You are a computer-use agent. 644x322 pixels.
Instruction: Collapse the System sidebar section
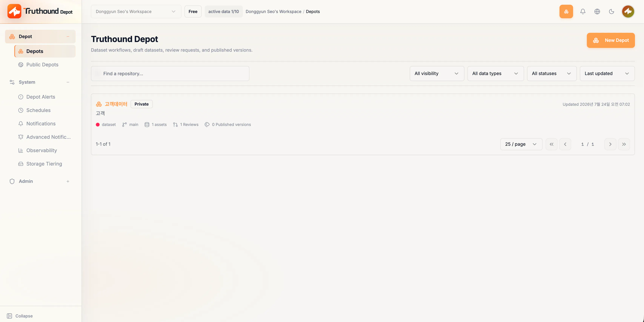coord(68,82)
